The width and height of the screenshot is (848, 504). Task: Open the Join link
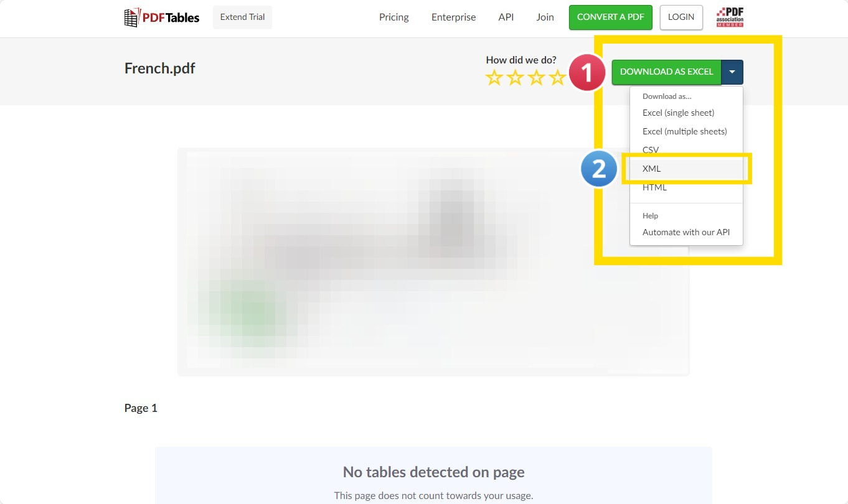545,17
